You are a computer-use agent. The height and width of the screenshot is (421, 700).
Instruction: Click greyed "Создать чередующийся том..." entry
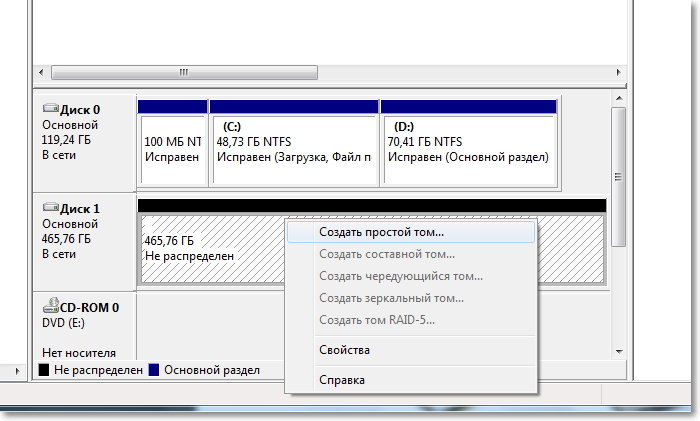click(400, 275)
